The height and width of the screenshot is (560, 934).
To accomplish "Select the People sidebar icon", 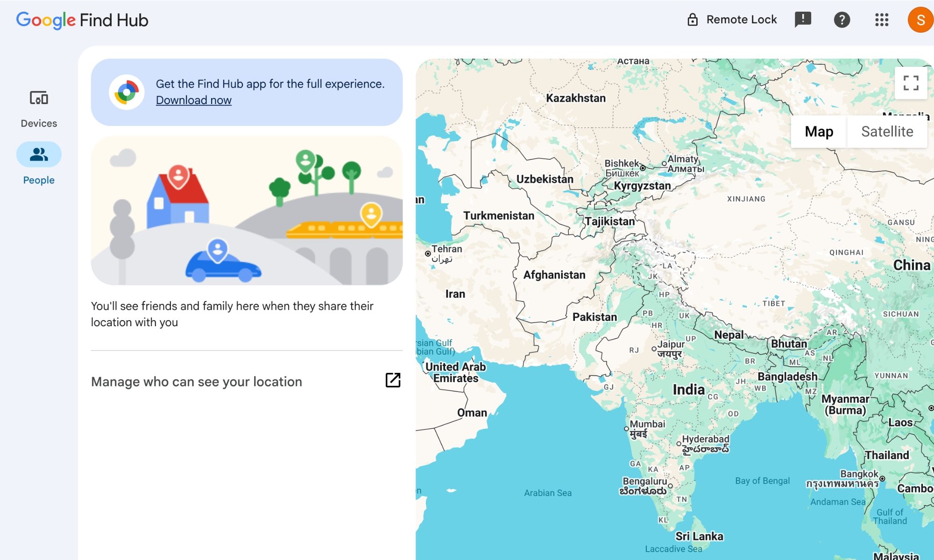I will pyautogui.click(x=39, y=154).
